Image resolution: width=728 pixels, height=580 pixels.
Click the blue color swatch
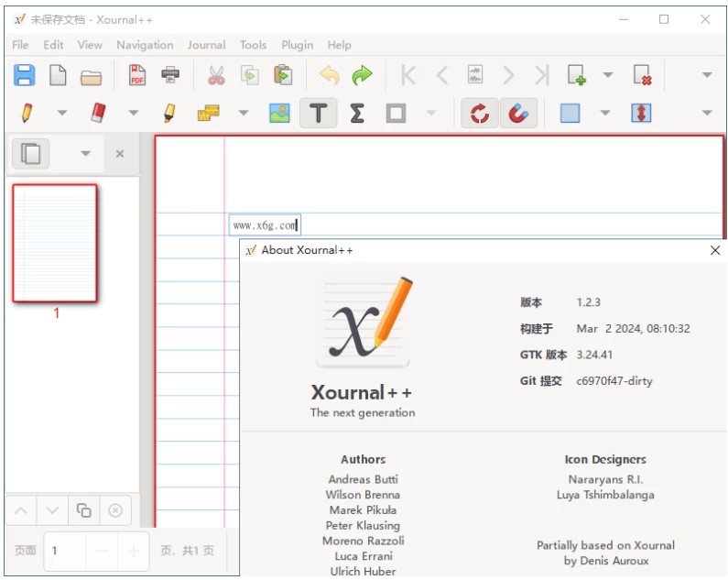(x=570, y=113)
